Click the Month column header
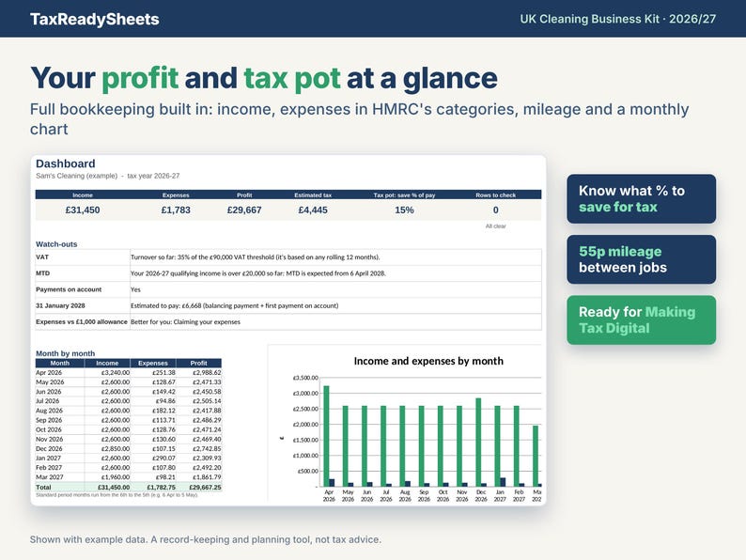The height and width of the screenshot is (560, 746). pyautogui.click(x=60, y=363)
